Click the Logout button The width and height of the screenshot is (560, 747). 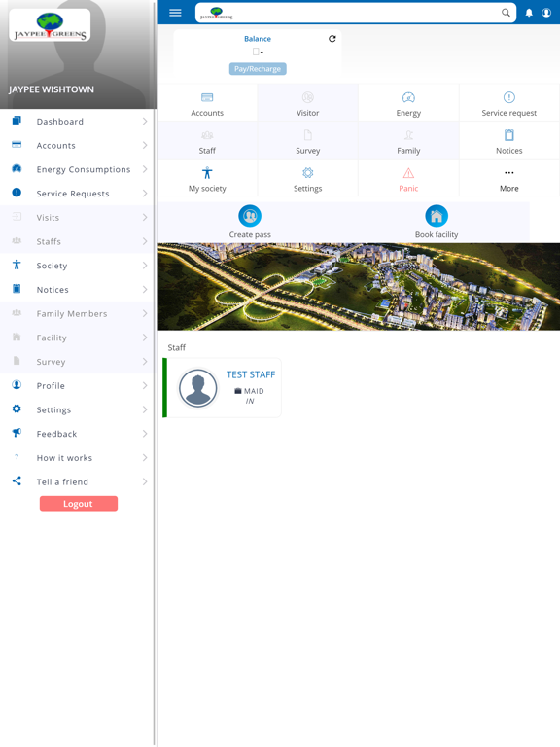click(x=79, y=504)
